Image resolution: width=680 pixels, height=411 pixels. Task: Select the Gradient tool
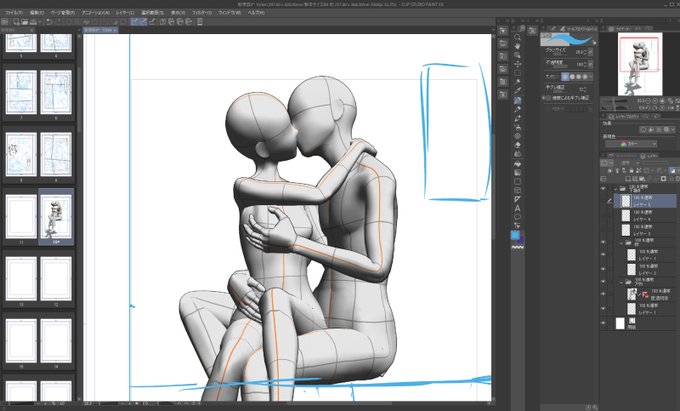(x=517, y=173)
